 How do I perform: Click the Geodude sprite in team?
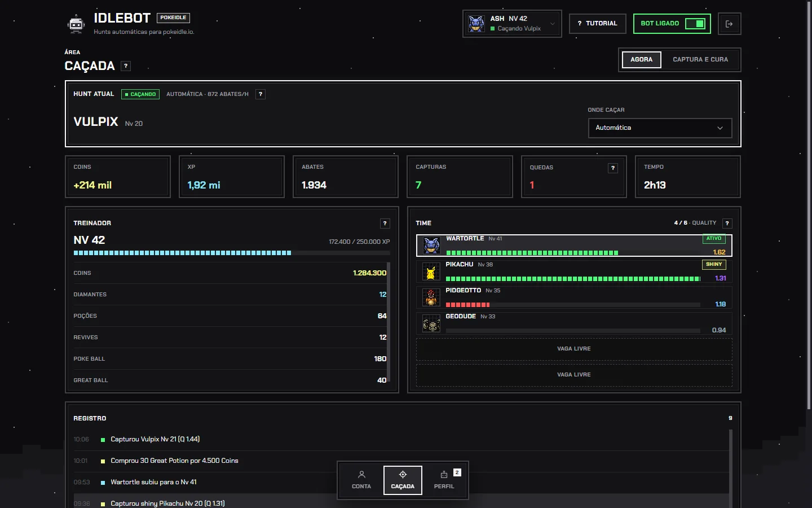coord(431,323)
